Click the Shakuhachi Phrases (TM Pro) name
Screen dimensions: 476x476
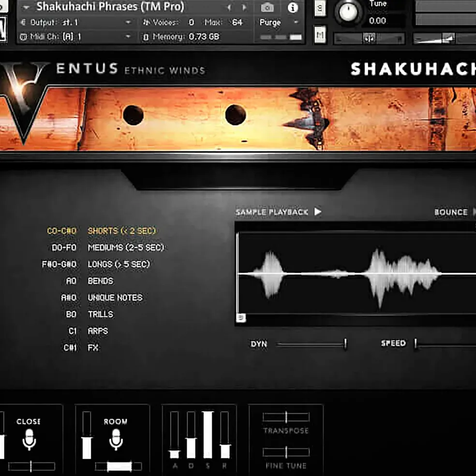point(110,7)
